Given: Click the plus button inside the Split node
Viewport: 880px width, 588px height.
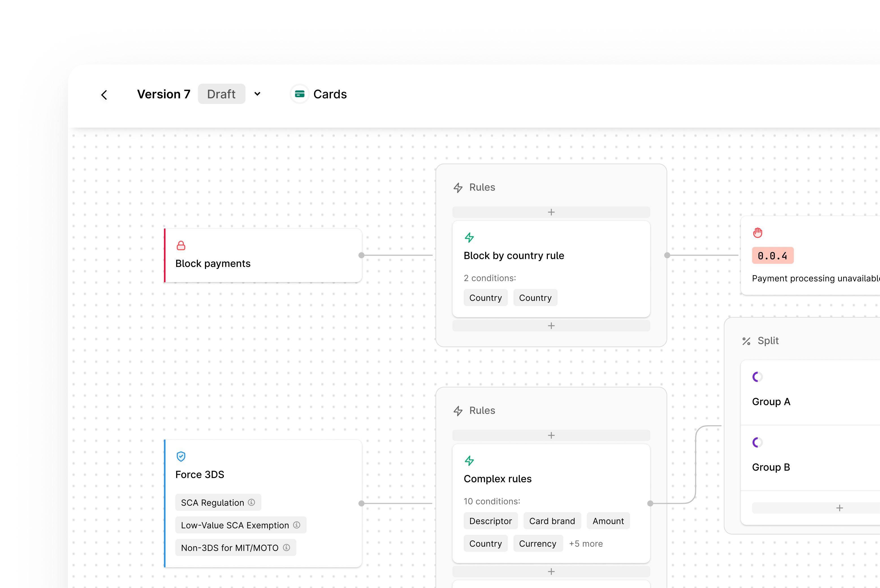Looking at the screenshot, I should [x=840, y=508].
